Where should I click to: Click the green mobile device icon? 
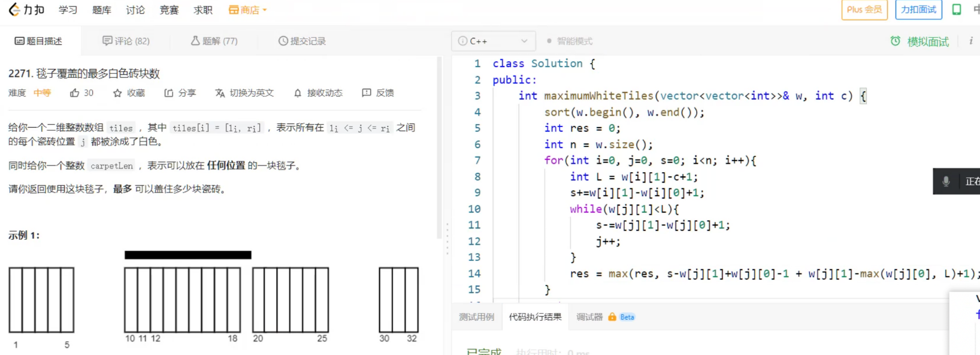coord(957,10)
